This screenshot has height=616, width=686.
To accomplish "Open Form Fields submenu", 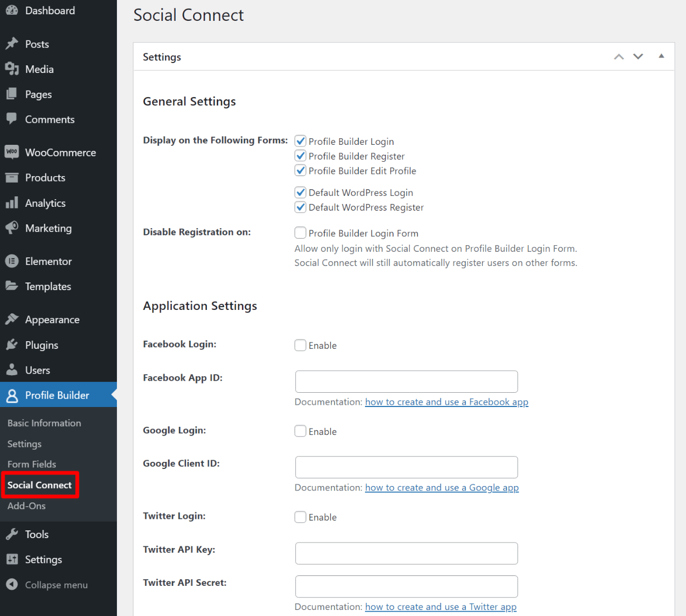I will (x=32, y=464).
